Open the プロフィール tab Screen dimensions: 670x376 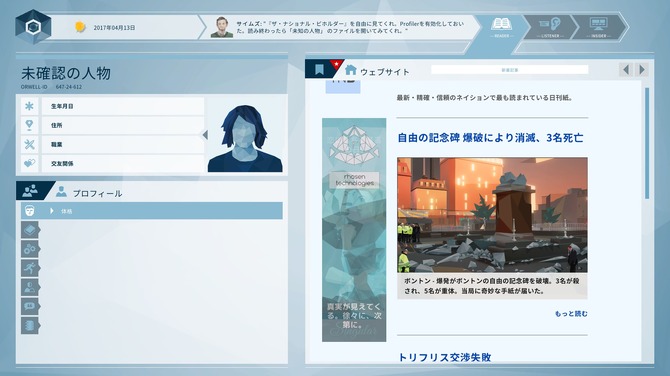[89, 193]
